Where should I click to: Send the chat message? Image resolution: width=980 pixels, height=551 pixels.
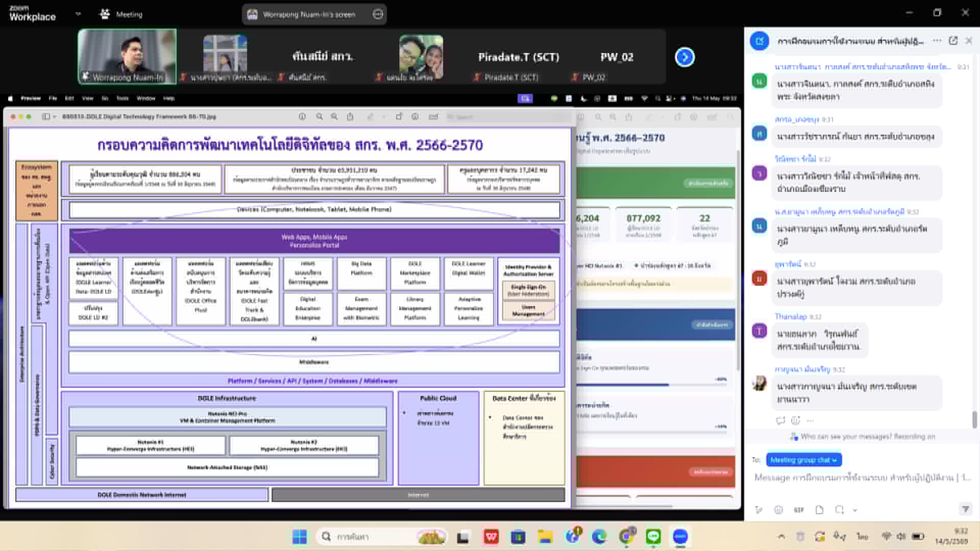pos(965,509)
